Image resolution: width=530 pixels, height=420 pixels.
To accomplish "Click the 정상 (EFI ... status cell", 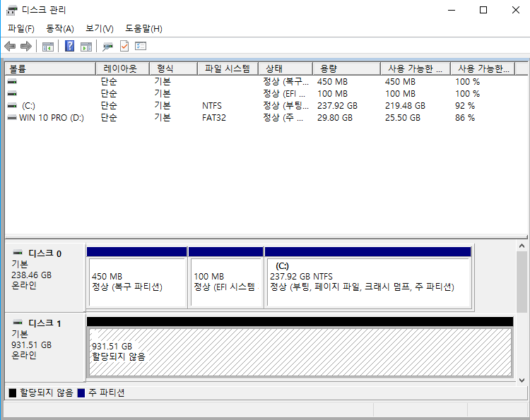I will coord(284,93).
